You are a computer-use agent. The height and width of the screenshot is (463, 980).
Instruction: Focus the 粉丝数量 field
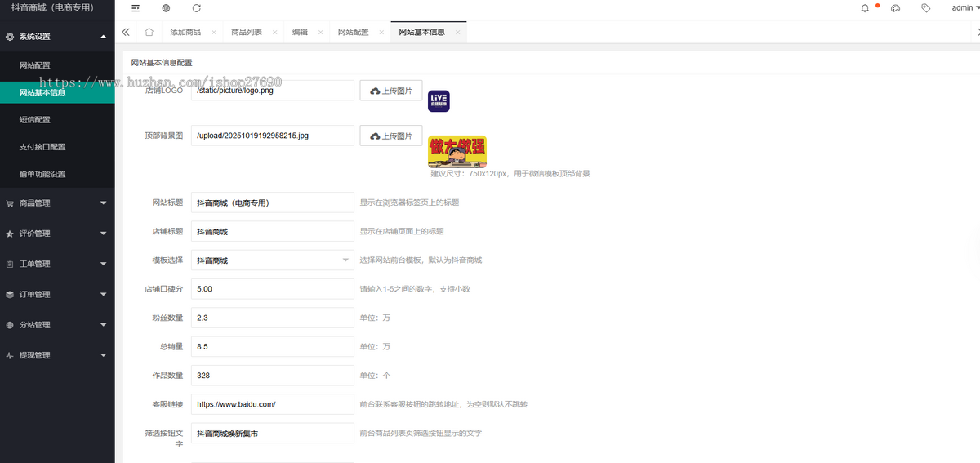coord(273,318)
